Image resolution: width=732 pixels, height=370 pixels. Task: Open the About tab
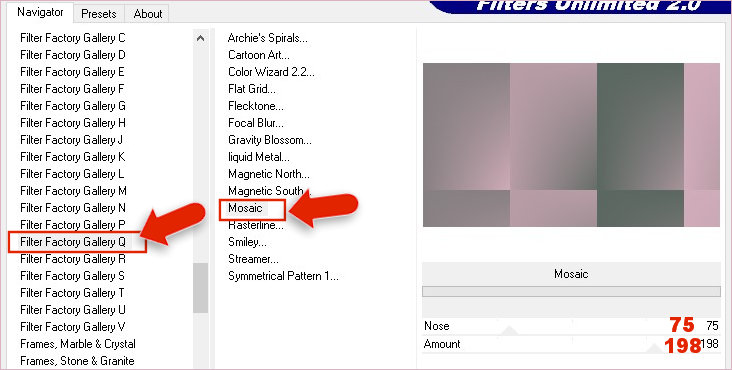(148, 14)
